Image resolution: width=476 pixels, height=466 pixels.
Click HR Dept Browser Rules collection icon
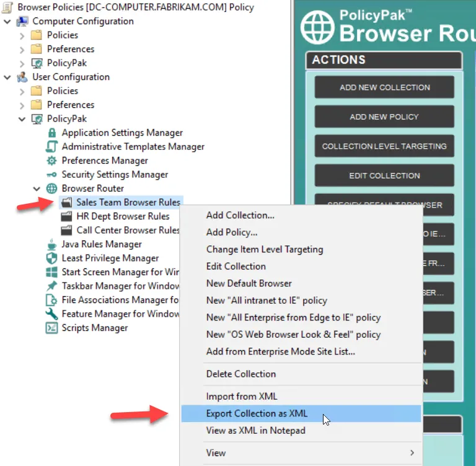point(66,216)
